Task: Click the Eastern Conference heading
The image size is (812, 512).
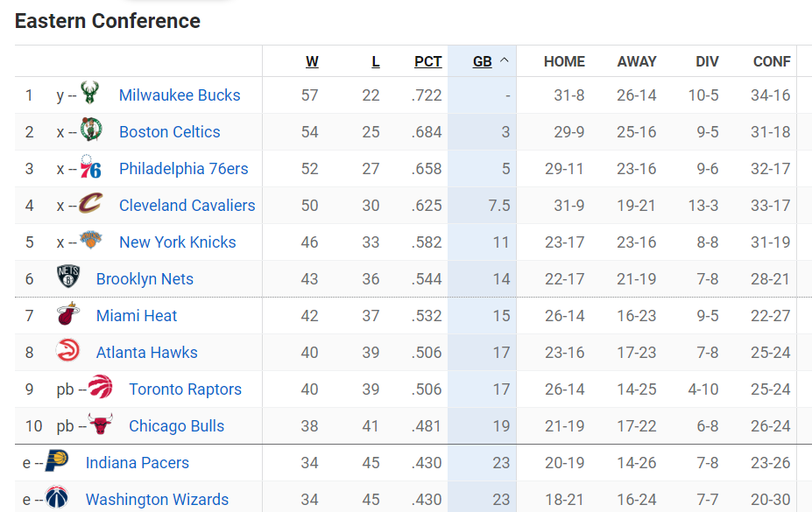Action: (108, 21)
